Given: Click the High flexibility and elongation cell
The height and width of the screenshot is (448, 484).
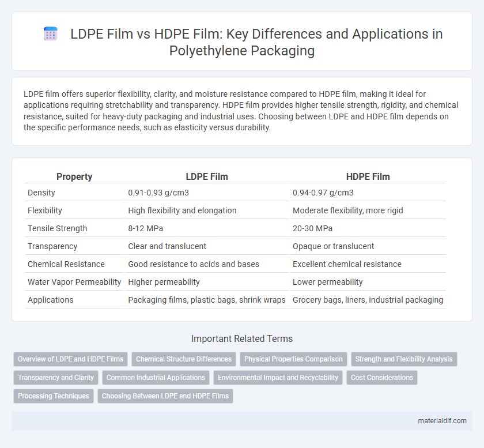Looking at the screenshot, I should 206,210.
